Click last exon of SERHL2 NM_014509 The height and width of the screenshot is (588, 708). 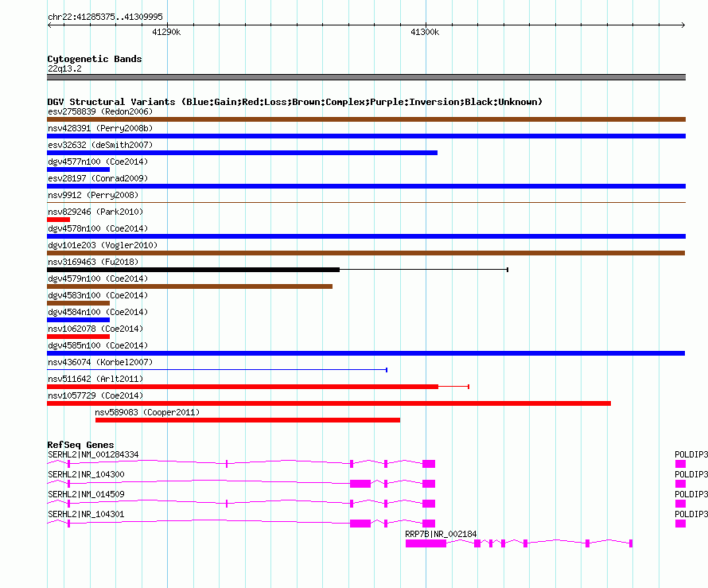(429, 504)
